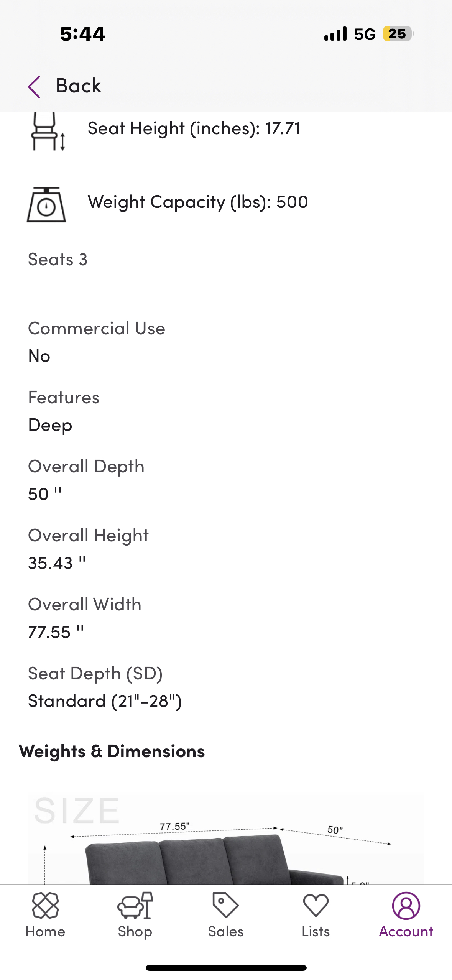The height and width of the screenshot is (980, 452).
Task: Switch to the Shop tab label
Action: (x=135, y=932)
